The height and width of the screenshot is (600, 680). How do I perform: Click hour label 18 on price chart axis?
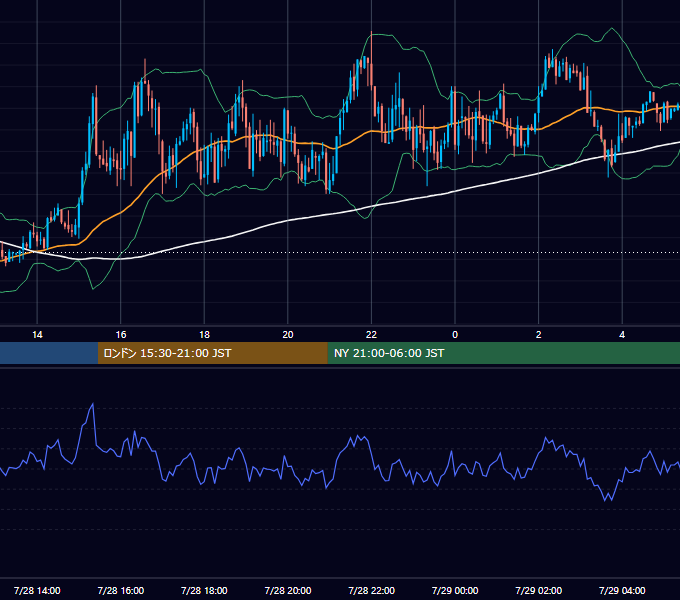point(204,335)
